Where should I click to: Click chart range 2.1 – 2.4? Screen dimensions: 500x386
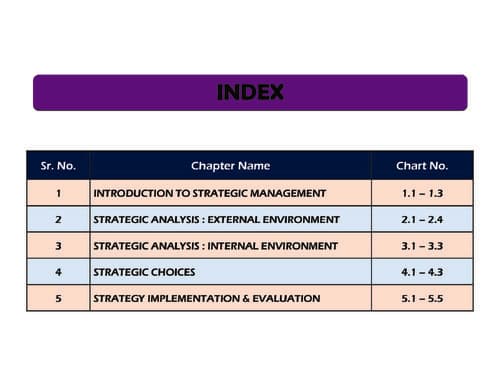[x=422, y=220]
